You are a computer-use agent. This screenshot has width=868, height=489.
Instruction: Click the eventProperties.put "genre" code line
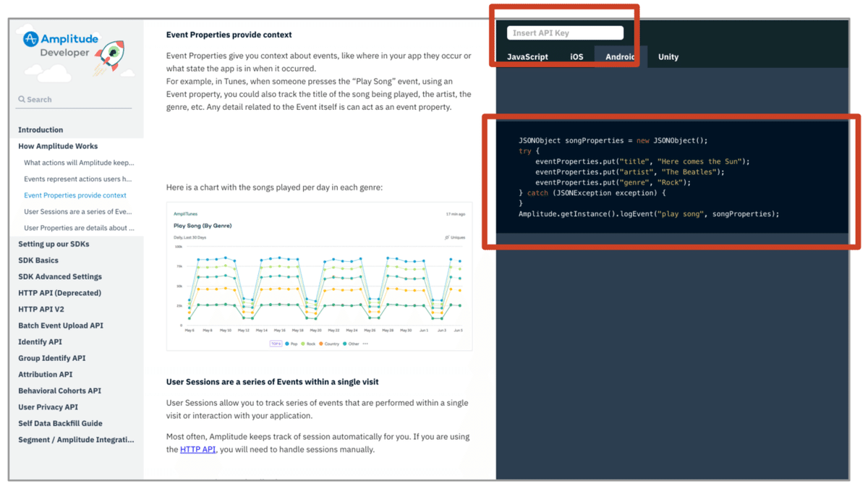click(x=613, y=182)
